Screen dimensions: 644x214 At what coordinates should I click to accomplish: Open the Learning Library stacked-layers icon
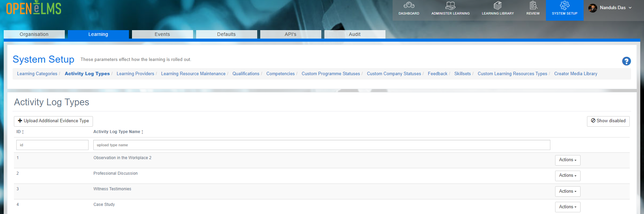point(498,5)
